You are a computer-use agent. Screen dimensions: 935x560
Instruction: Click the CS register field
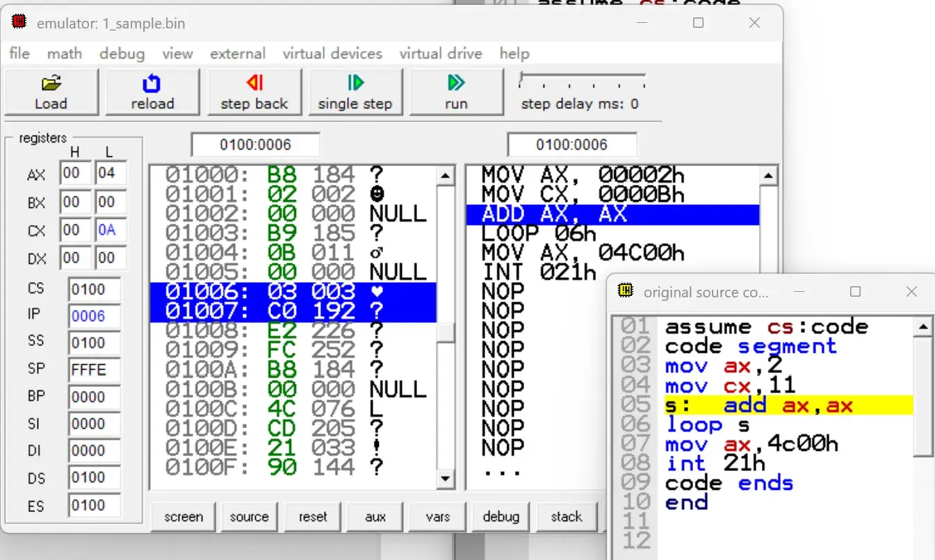(94, 289)
